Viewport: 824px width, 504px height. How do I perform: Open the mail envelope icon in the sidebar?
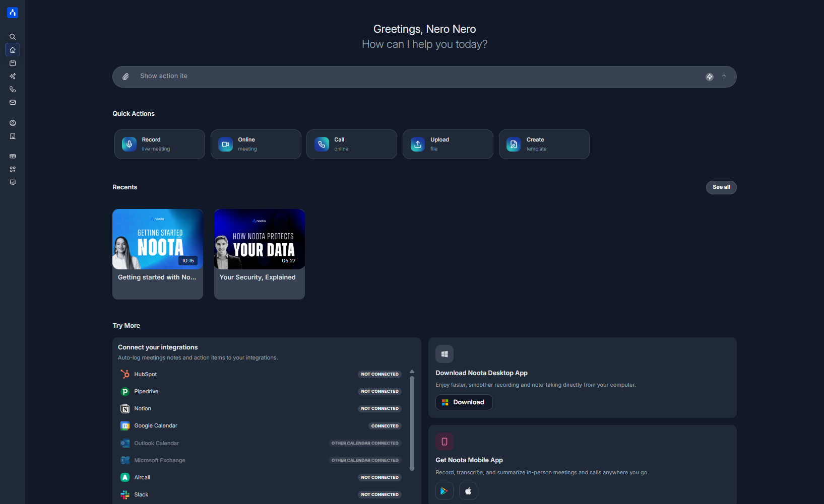click(x=13, y=102)
